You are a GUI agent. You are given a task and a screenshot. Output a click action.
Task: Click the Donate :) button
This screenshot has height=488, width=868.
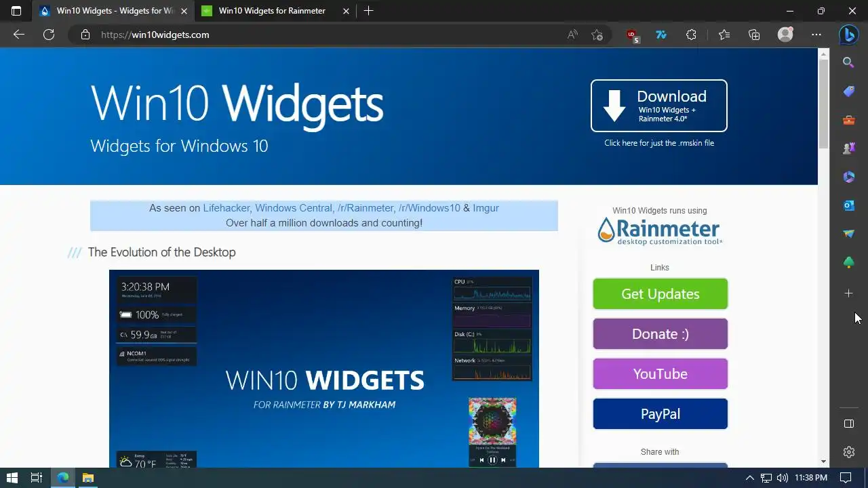pyautogui.click(x=660, y=334)
